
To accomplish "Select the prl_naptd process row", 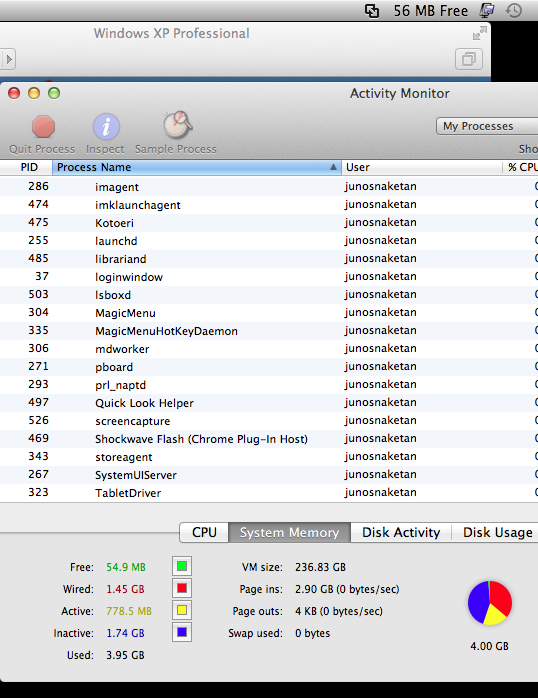I will [x=269, y=385].
